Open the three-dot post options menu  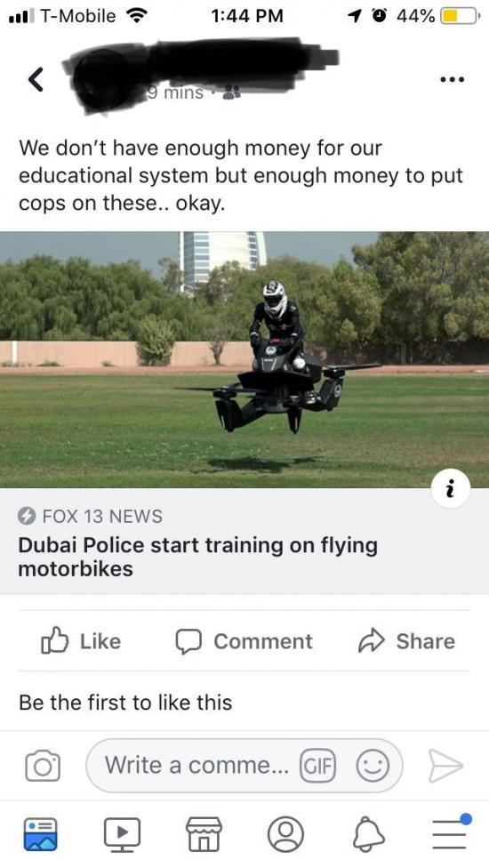(452, 80)
